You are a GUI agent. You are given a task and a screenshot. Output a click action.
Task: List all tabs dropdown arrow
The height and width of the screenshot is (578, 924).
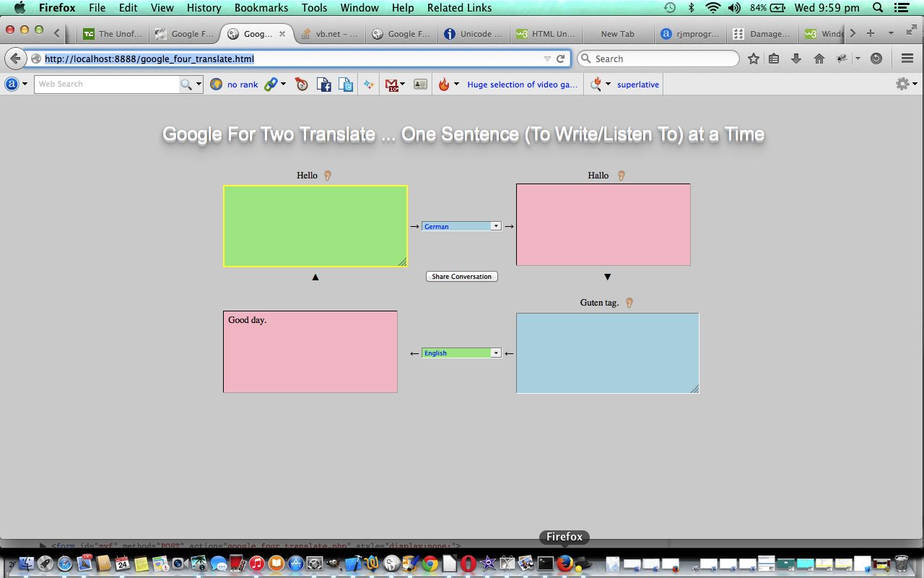click(891, 33)
